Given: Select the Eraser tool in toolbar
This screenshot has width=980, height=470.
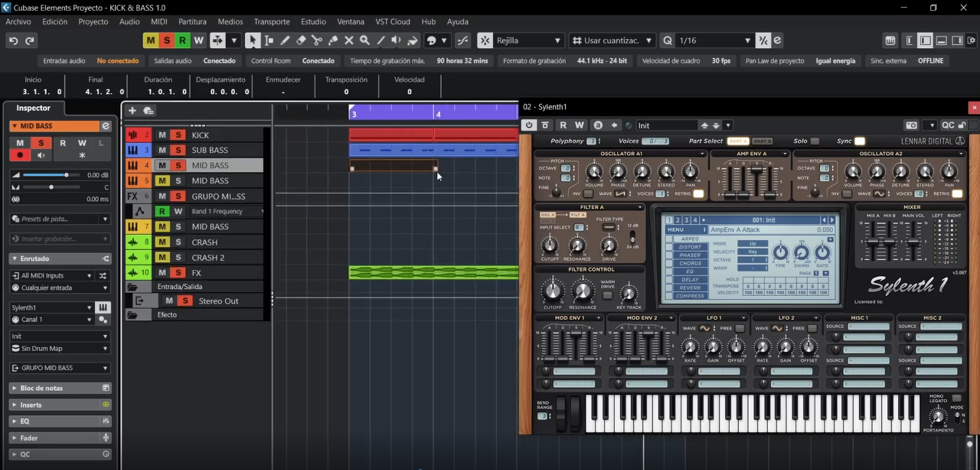Looking at the screenshot, I should point(301,40).
